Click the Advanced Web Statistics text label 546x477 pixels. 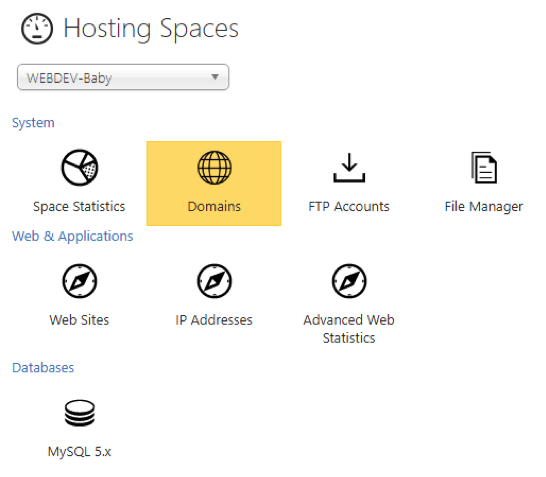point(349,329)
